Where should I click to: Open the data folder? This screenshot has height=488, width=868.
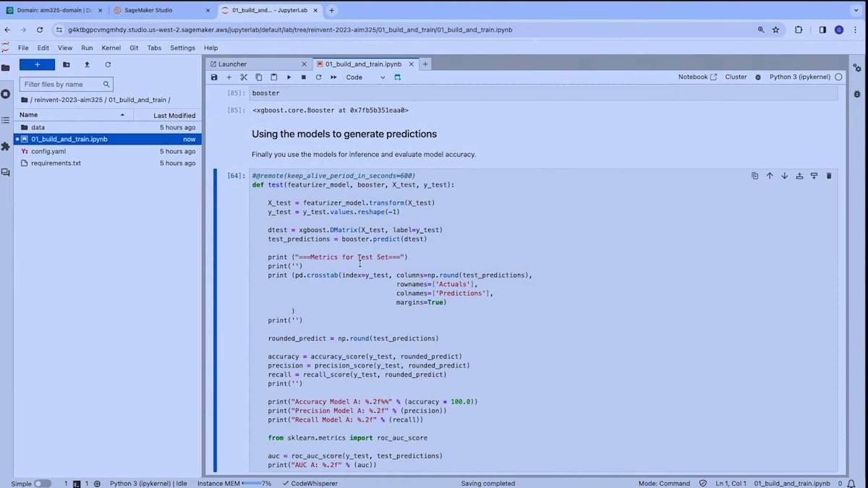[x=107, y=127]
